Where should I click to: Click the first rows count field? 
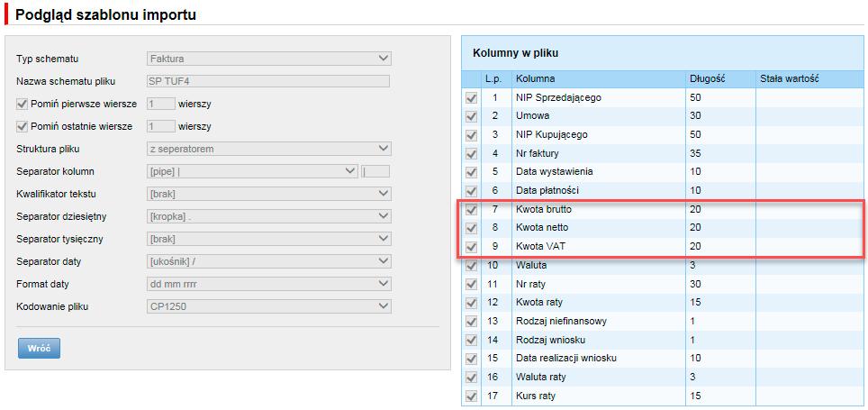coord(160,104)
